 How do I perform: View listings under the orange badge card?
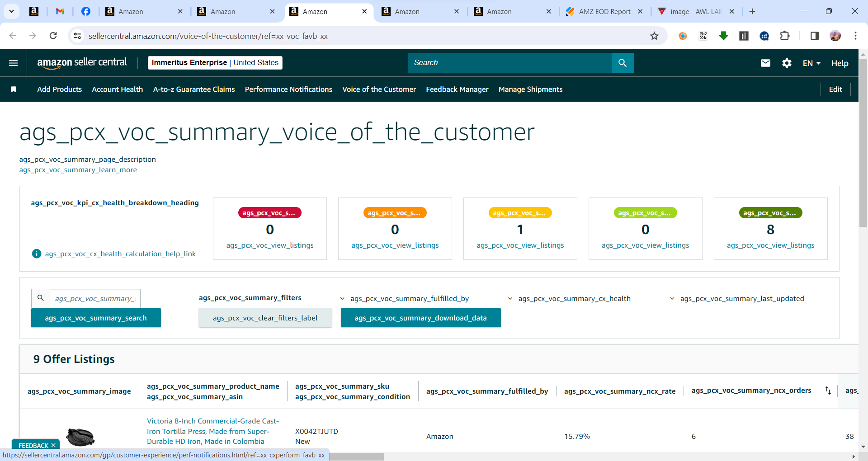395,245
